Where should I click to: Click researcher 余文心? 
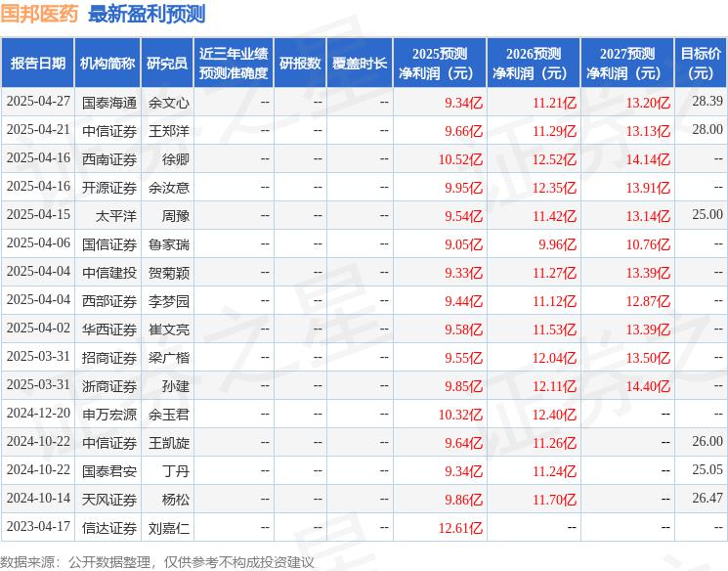[x=168, y=103]
